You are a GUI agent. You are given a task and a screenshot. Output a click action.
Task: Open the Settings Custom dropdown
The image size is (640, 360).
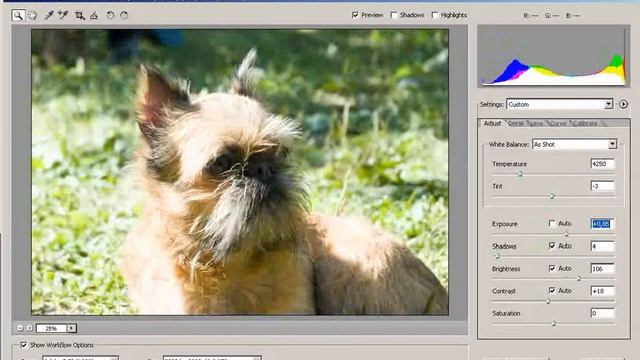pyautogui.click(x=560, y=104)
